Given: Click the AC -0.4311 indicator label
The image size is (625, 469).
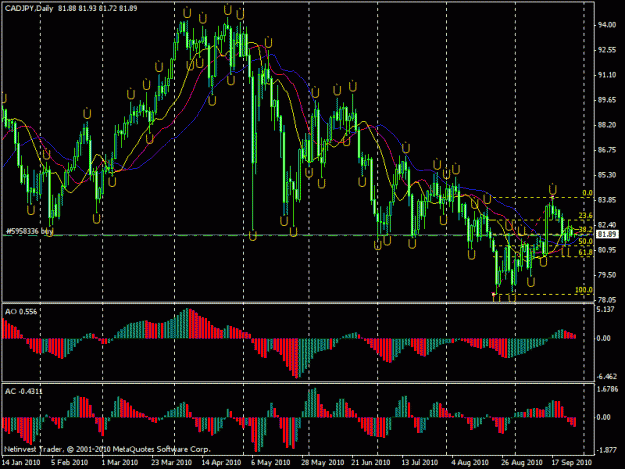Looking at the screenshot, I should click(x=24, y=391).
